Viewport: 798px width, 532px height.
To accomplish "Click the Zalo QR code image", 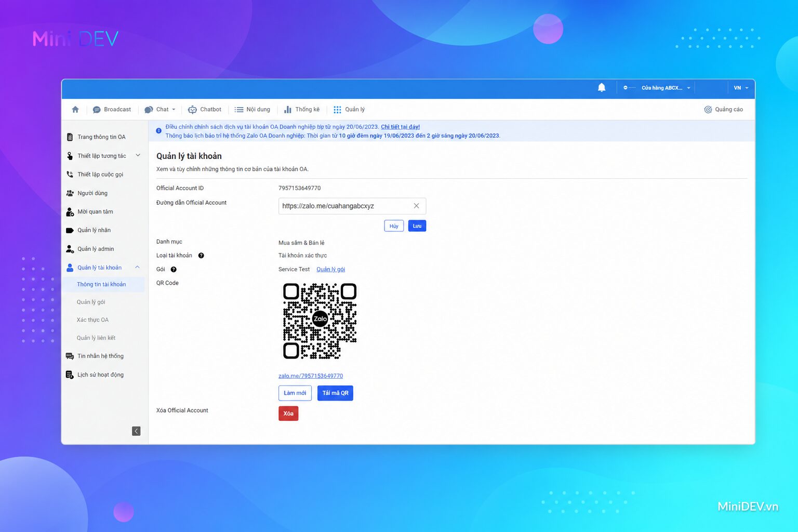I will point(320,321).
